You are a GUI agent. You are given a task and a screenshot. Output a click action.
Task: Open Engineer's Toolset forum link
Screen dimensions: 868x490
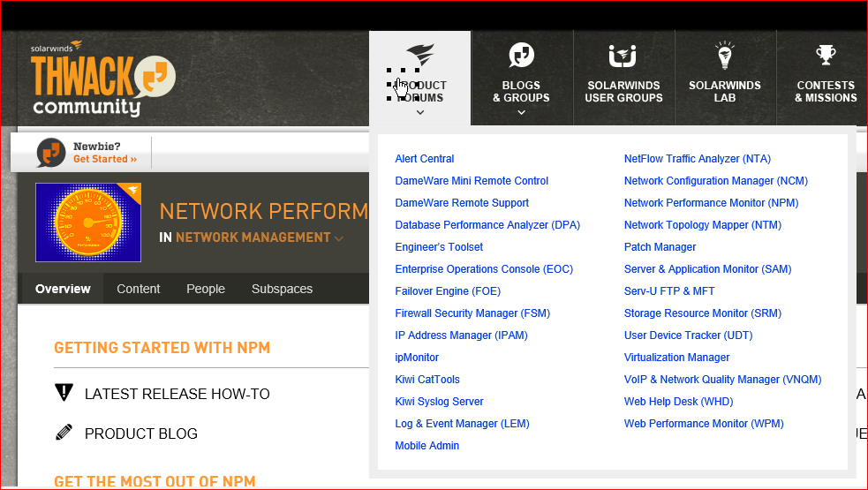point(439,247)
